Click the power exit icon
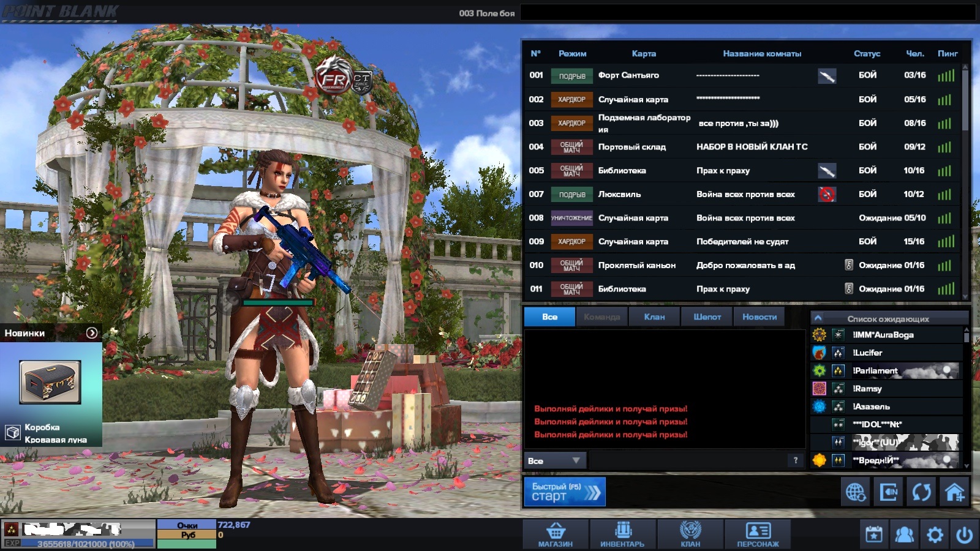The width and height of the screenshot is (980, 551). coord(965,534)
